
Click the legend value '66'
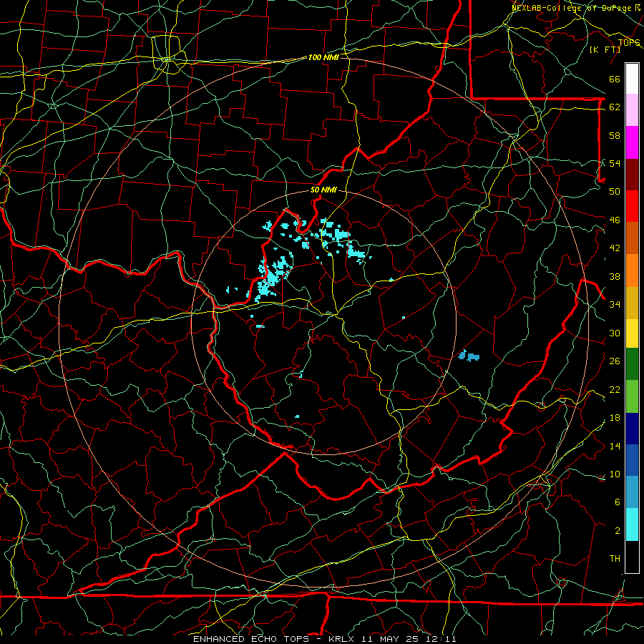click(615, 79)
